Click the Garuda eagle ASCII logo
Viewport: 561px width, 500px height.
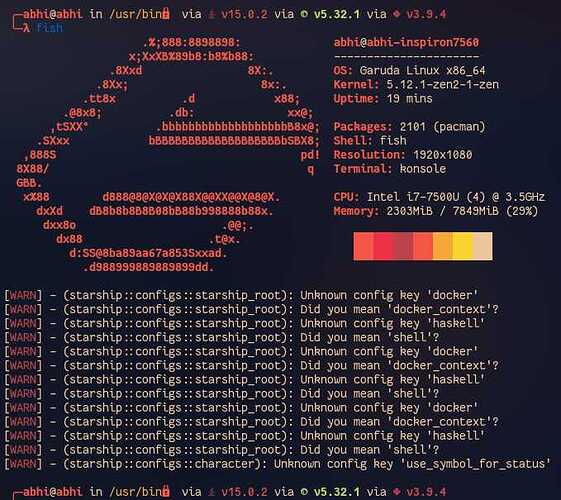(168, 155)
